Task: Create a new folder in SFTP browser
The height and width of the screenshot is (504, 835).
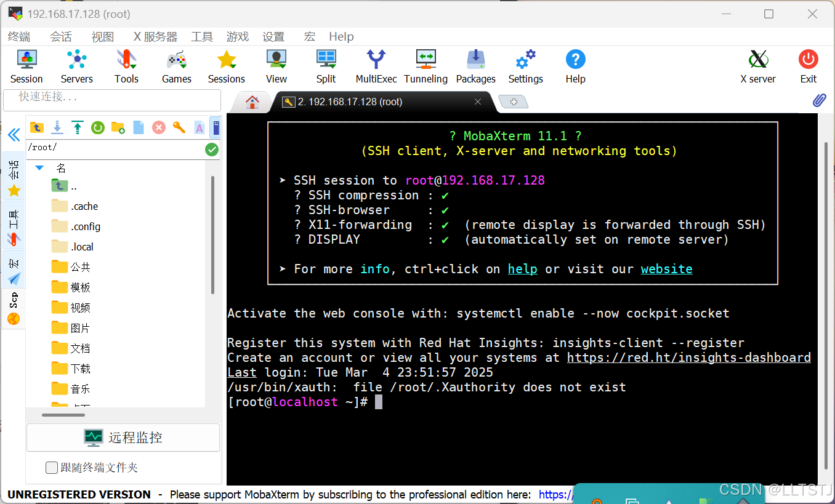Action: pyautogui.click(x=118, y=127)
